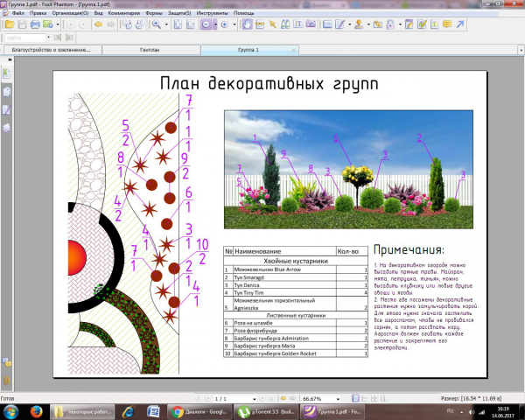Switch to the Генплан document tab
This screenshot has height=420, width=525.
click(x=150, y=50)
